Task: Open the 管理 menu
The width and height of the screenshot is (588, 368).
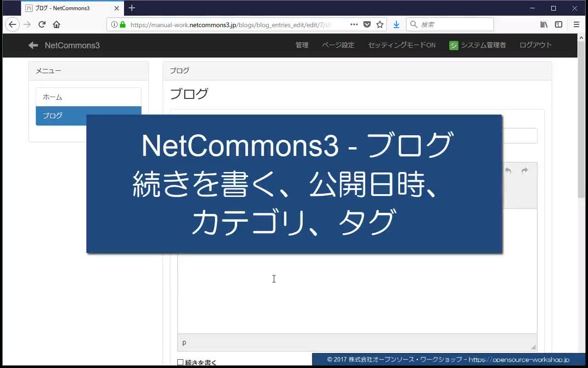Action: [x=302, y=45]
